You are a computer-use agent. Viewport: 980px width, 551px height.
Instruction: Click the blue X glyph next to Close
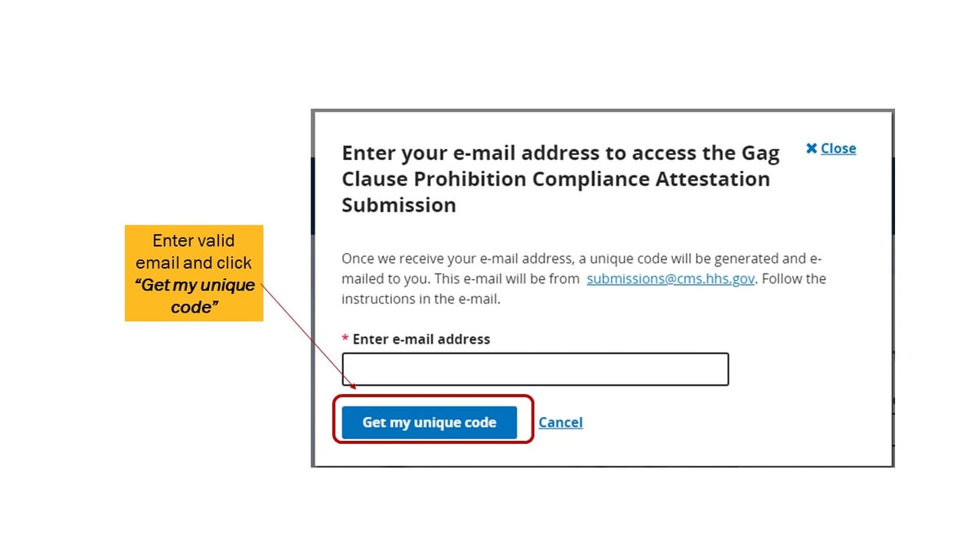(x=812, y=148)
